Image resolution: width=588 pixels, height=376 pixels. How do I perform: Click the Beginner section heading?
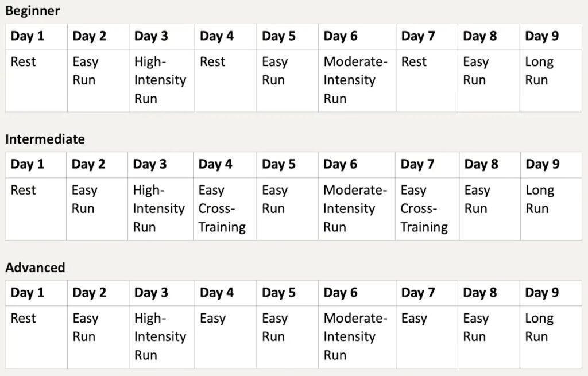[33, 11]
